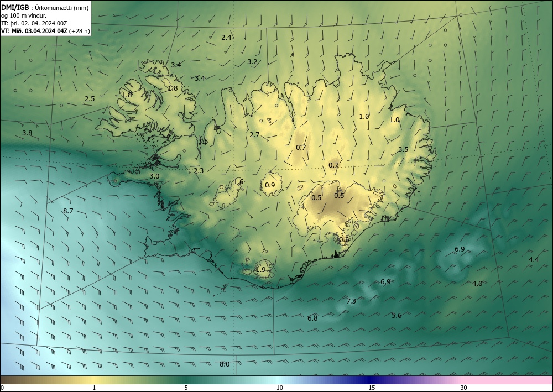Click the 30 label on the color scale

[x=464, y=388]
